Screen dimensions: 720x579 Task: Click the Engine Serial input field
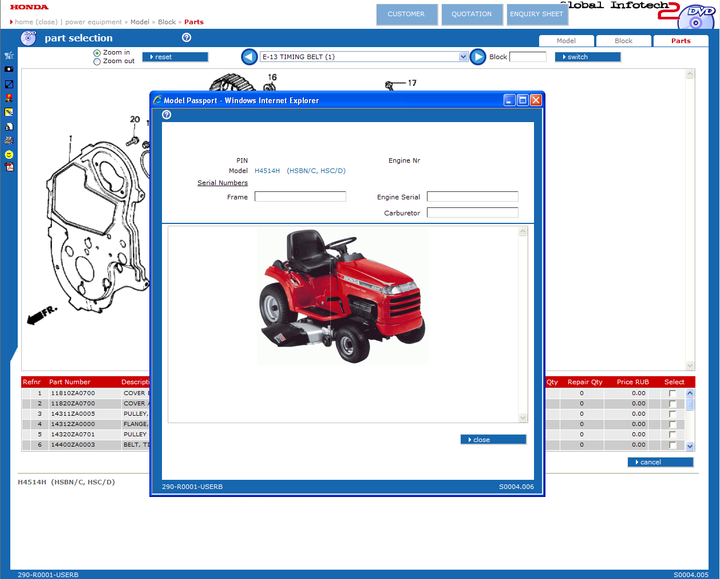click(x=472, y=197)
